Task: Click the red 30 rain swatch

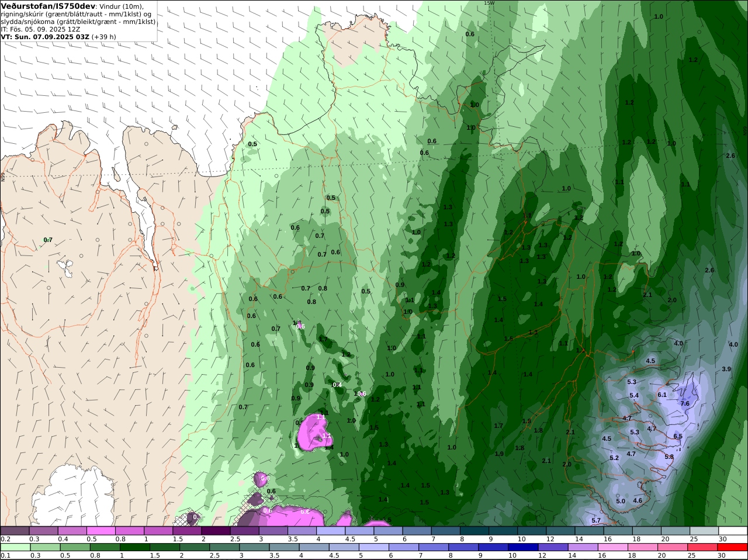Action: pyautogui.click(x=733, y=547)
